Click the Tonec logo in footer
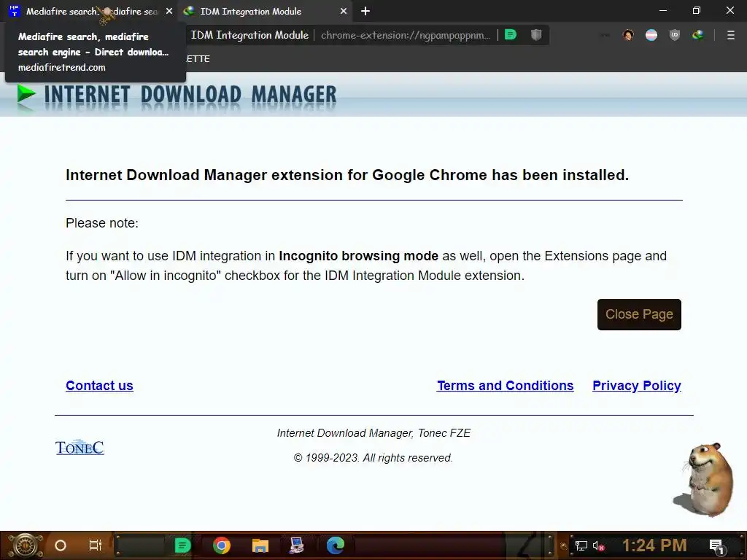This screenshot has width=747, height=560. (80, 447)
